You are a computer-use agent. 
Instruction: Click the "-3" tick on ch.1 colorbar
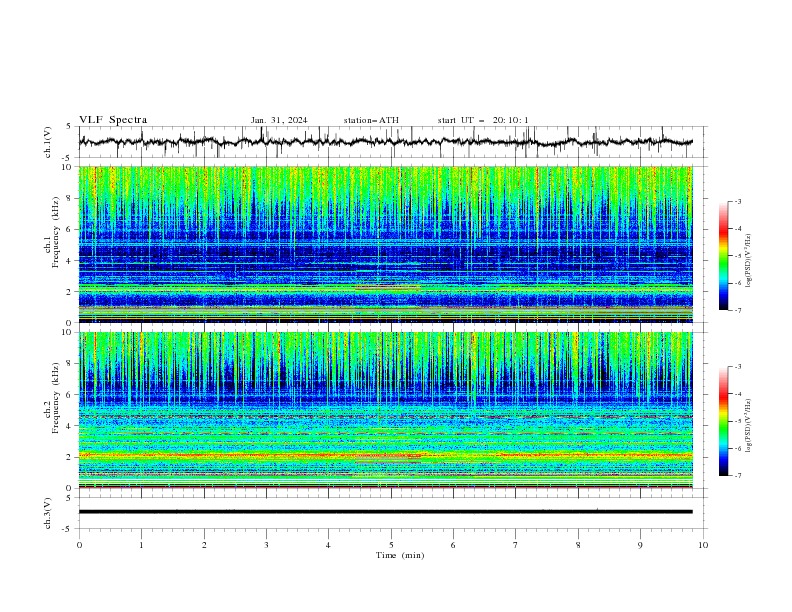point(738,201)
